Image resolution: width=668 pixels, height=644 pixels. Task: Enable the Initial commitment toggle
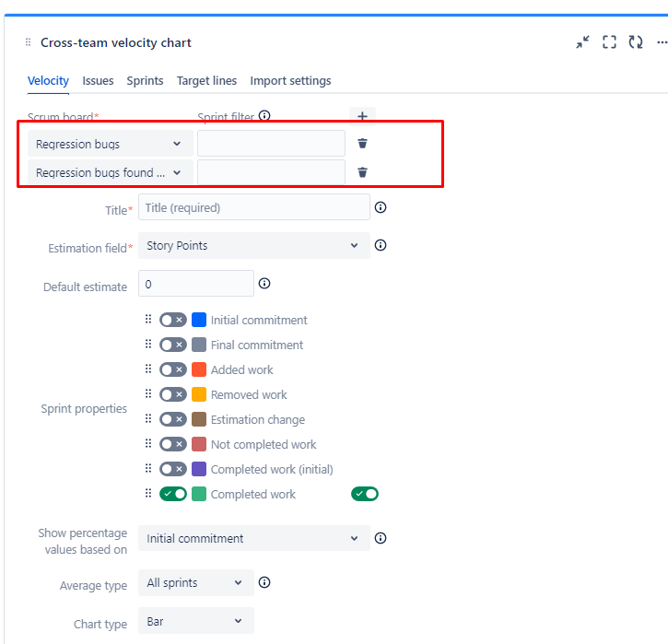(x=172, y=320)
